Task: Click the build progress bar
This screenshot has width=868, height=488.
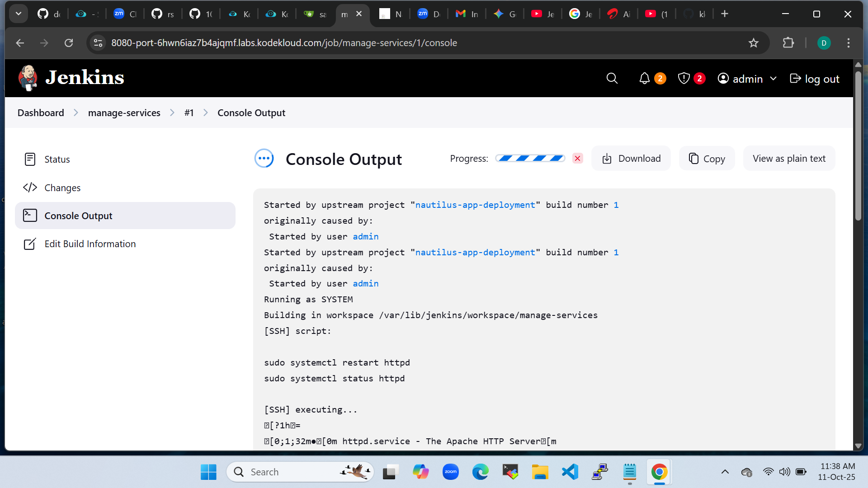Action: [x=530, y=159]
